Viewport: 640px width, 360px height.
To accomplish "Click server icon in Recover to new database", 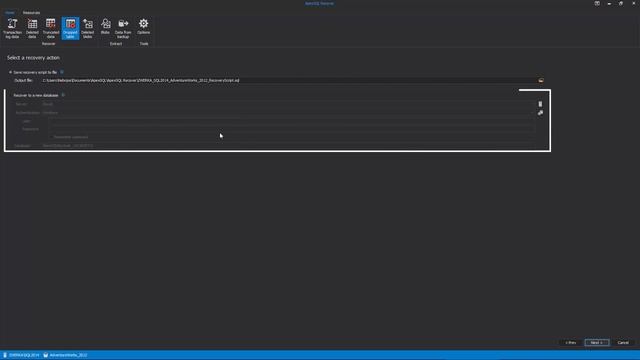I will [x=540, y=104].
